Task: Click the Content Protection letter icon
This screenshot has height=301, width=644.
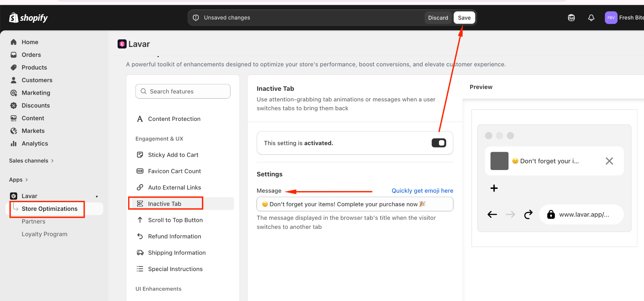Action: point(140,119)
